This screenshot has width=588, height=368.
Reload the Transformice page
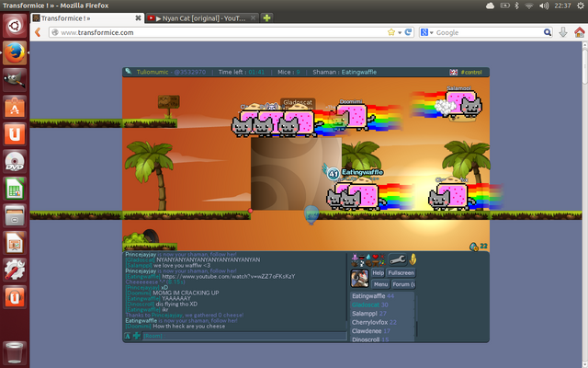tap(408, 32)
